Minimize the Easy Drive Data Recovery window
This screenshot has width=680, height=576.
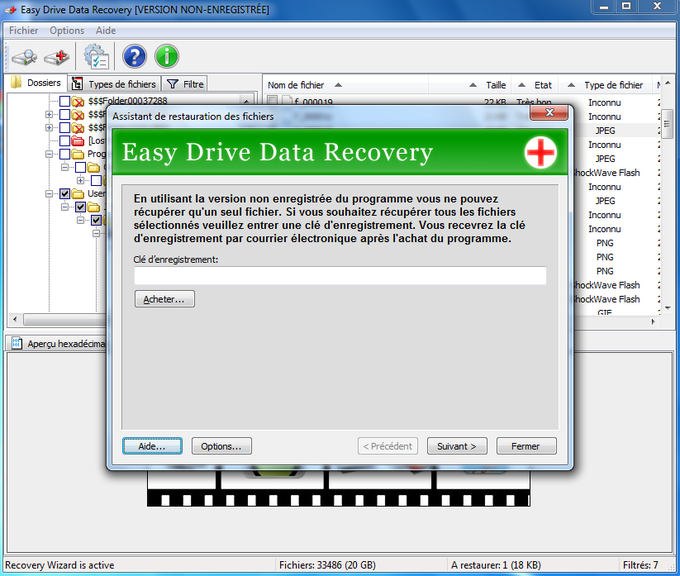point(604,7)
